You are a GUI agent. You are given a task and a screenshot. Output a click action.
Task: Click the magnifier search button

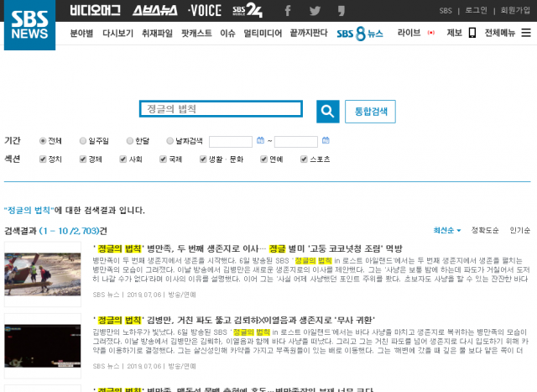point(327,111)
